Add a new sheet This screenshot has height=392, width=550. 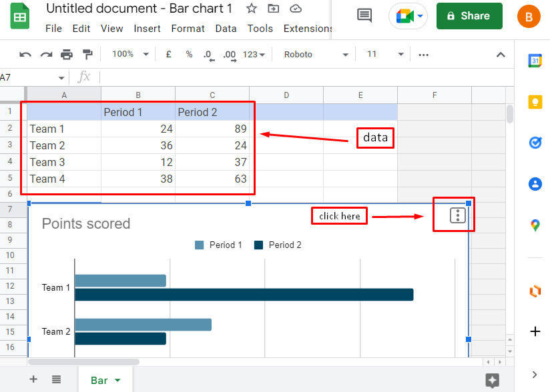(x=33, y=379)
